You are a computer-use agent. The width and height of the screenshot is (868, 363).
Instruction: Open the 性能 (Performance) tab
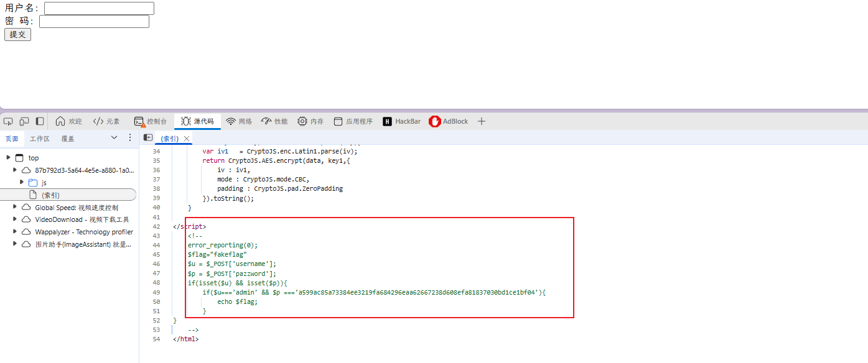click(x=274, y=121)
